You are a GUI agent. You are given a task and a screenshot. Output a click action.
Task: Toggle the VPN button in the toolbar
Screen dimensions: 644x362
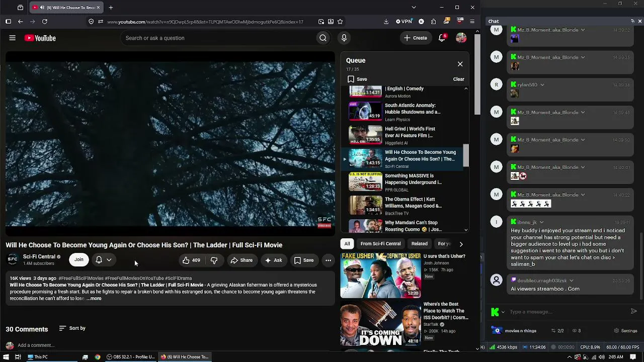[x=404, y=22]
